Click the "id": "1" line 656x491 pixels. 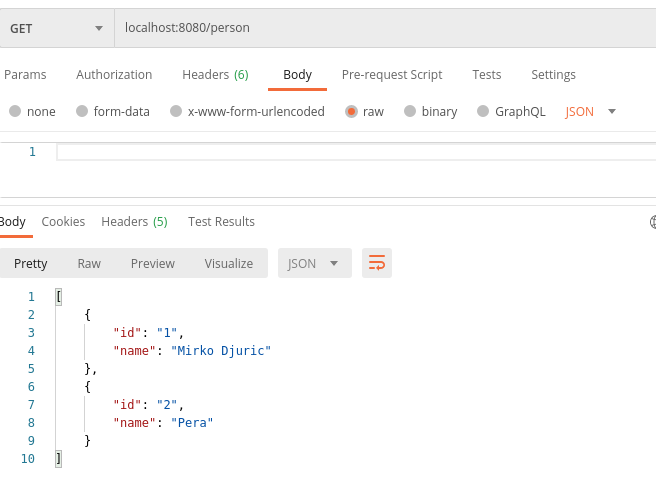(149, 332)
